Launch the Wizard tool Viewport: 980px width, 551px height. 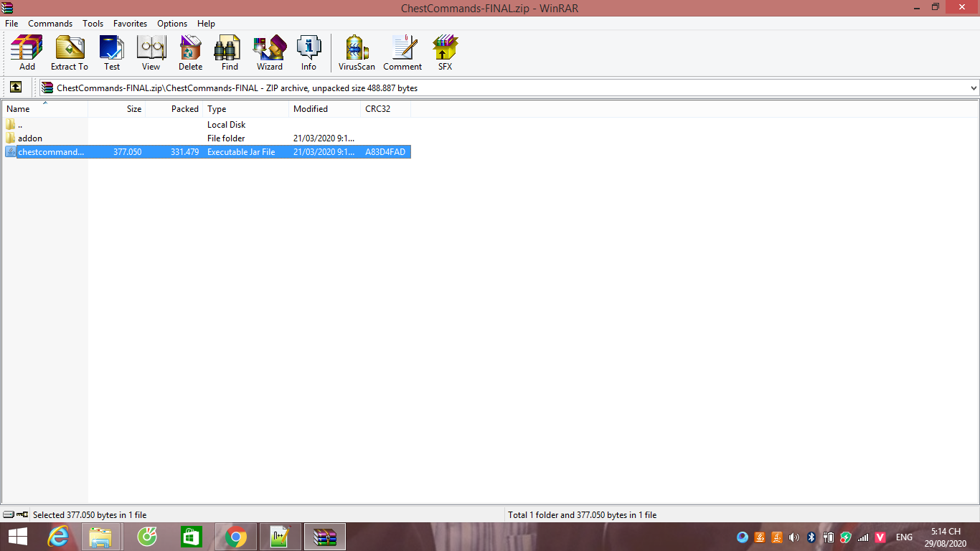[270, 53]
